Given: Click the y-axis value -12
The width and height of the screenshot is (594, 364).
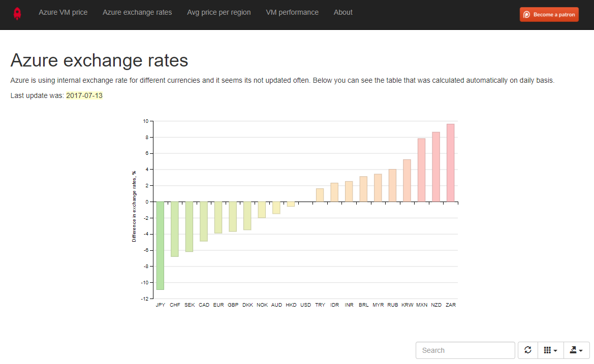Looking at the screenshot, I should 145,299.
